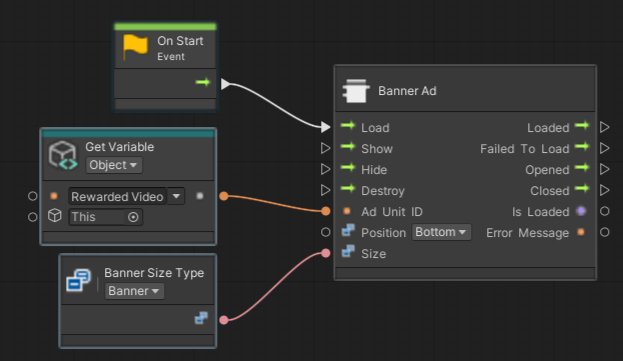Click the Loaded control output port

604,127
